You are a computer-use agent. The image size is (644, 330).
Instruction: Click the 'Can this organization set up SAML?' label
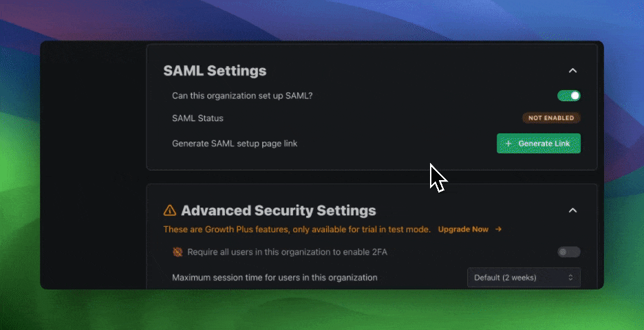click(x=242, y=96)
